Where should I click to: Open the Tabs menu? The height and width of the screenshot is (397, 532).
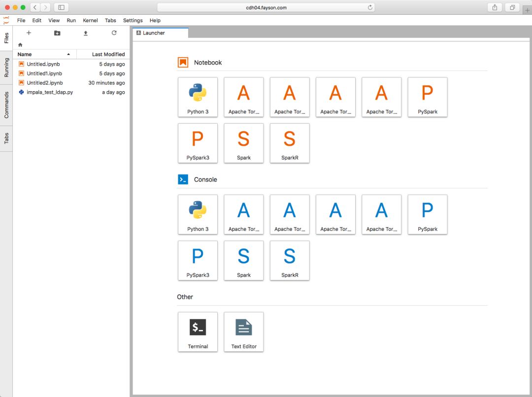pos(110,20)
